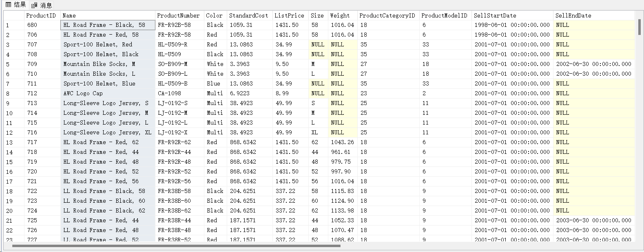Image resolution: width=644 pixels, height=252 pixels.
Task: Click cell 'Mountain Bike Socks, M'
Action: click(x=108, y=64)
